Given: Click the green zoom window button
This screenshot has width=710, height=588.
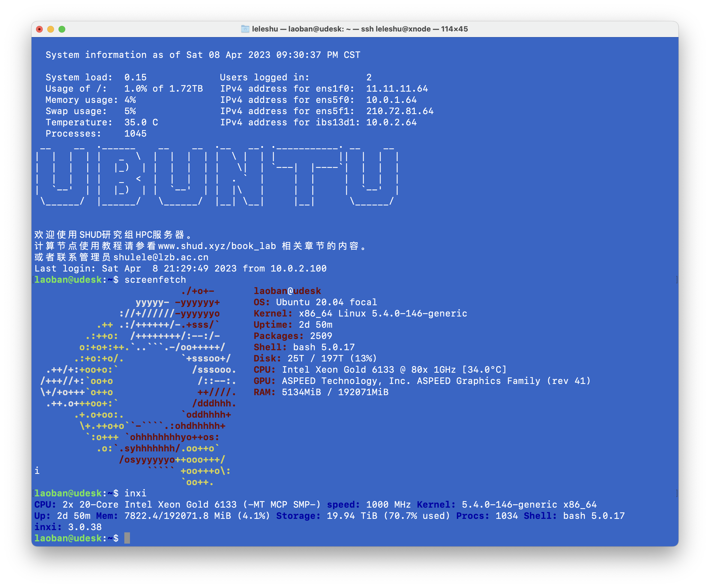Looking at the screenshot, I should click(x=62, y=29).
